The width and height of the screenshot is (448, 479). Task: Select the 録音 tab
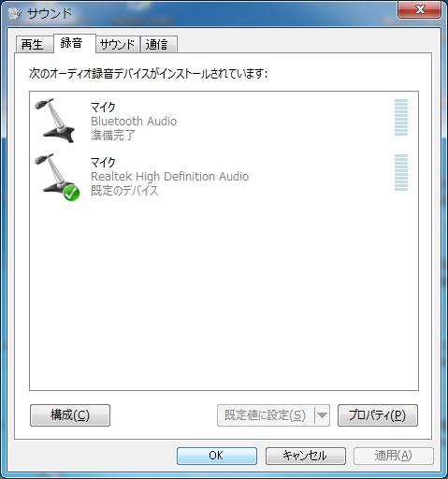pyautogui.click(x=74, y=43)
